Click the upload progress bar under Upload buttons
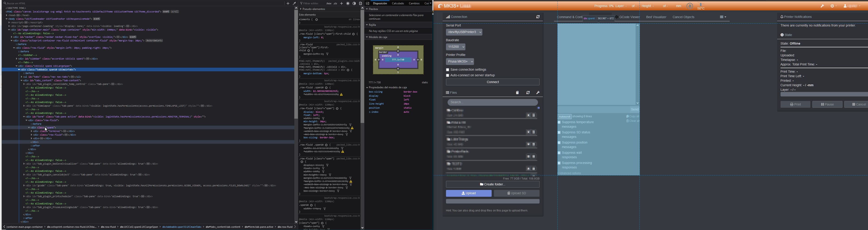868x230 pixels. (x=492, y=201)
